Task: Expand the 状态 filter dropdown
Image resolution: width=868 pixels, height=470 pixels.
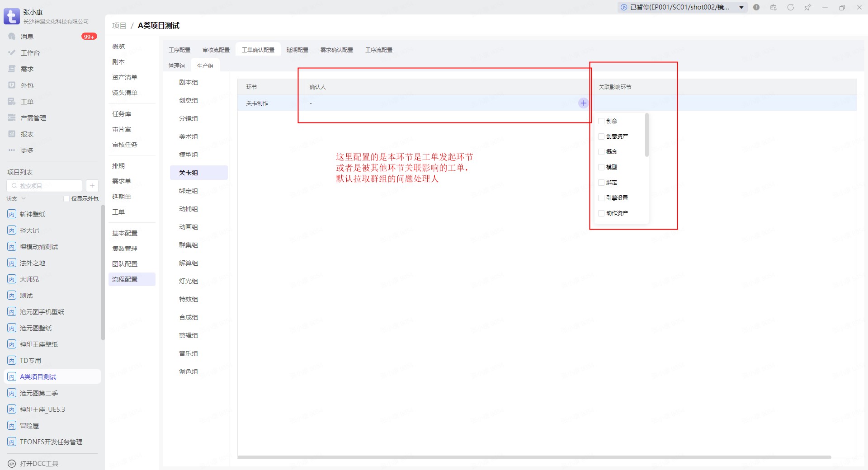Action: (24, 199)
